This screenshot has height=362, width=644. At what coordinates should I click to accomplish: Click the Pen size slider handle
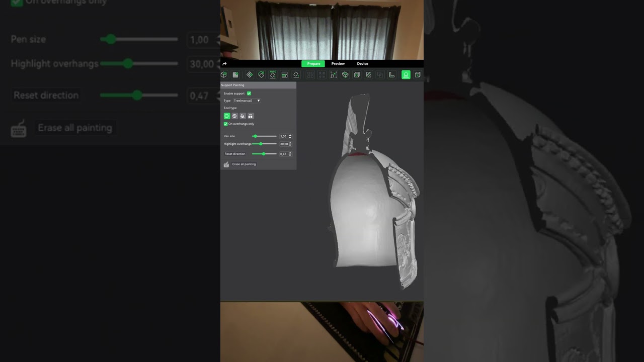click(255, 136)
